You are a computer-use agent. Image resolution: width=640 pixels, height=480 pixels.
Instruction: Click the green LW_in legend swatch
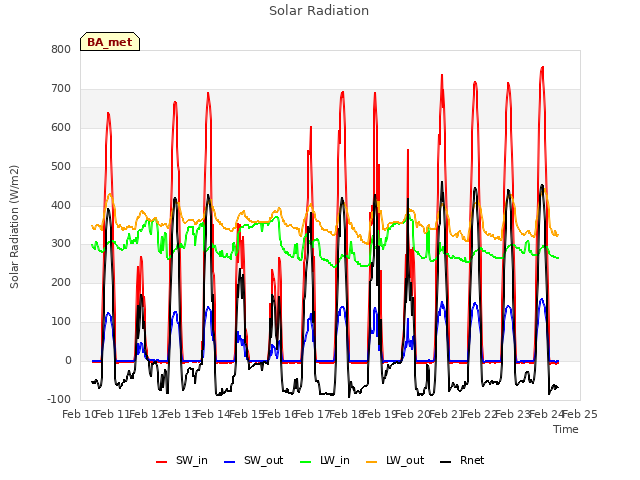click(x=306, y=462)
